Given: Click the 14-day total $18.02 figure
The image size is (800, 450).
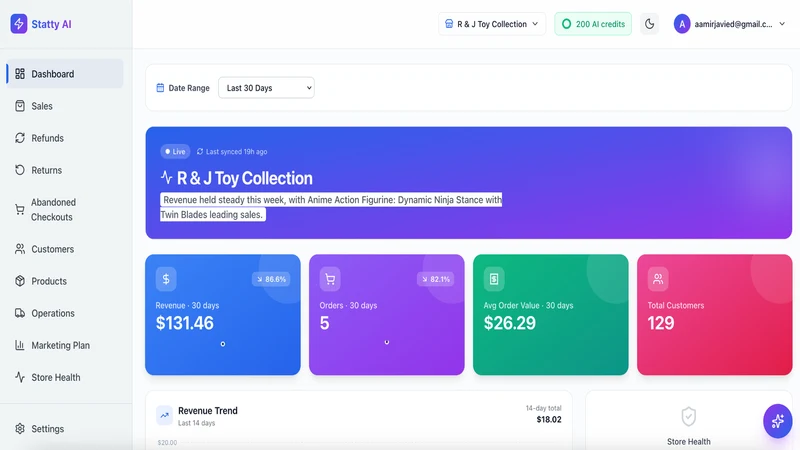Looking at the screenshot, I should [x=548, y=419].
